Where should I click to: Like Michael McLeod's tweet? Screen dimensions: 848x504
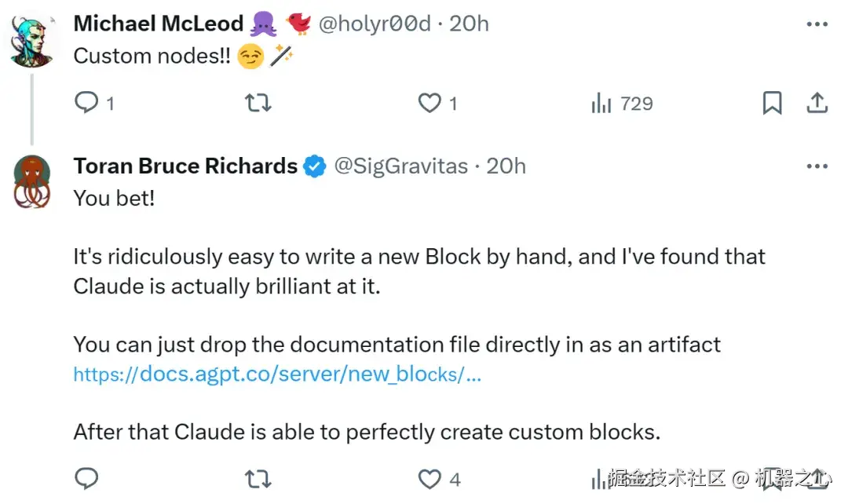(429, 103)
